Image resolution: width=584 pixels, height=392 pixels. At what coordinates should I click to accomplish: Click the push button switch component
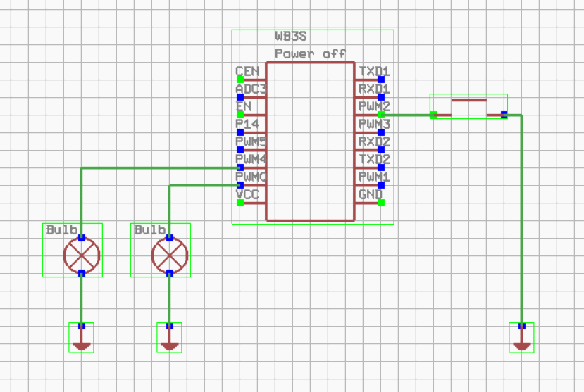[x=468, y=106]
